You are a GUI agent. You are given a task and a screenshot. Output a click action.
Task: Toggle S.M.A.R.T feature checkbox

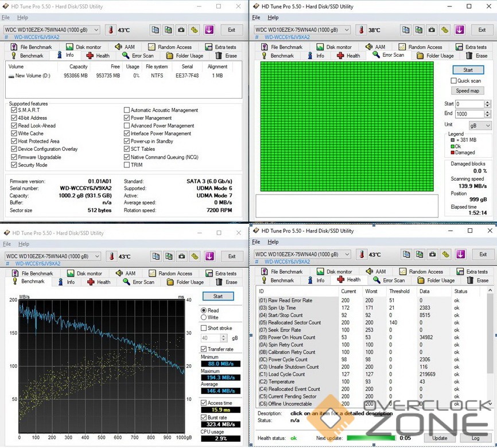(x=14, y=110)
